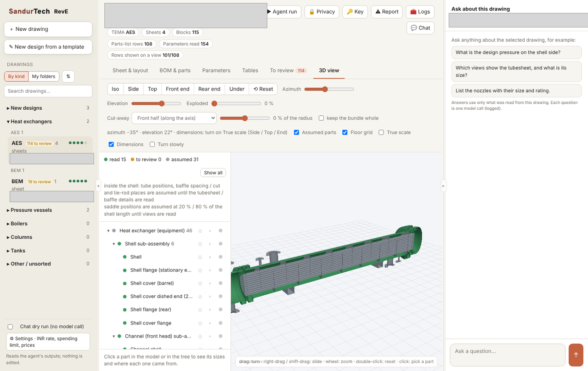Open the Key button

point(355,12)
